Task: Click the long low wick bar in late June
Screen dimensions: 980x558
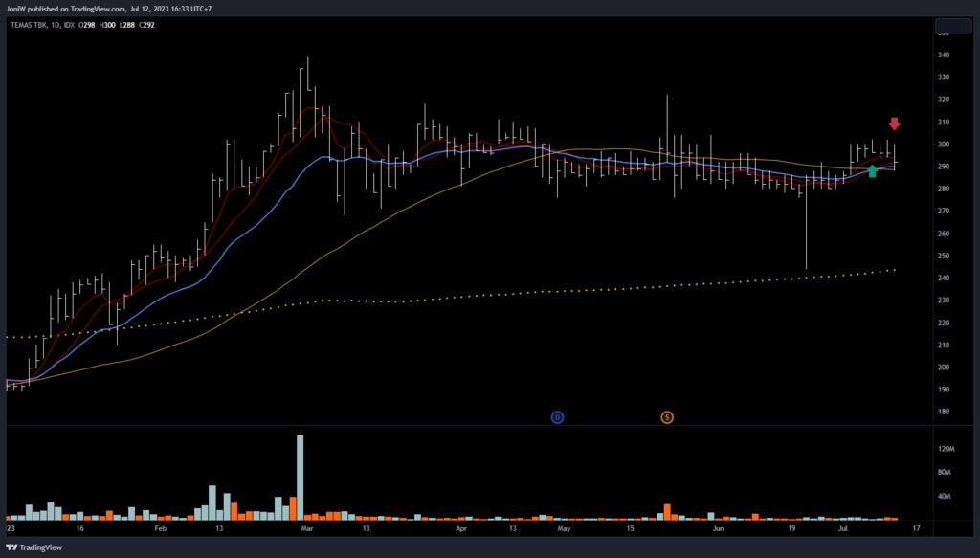Action: (x=806, y=222)
